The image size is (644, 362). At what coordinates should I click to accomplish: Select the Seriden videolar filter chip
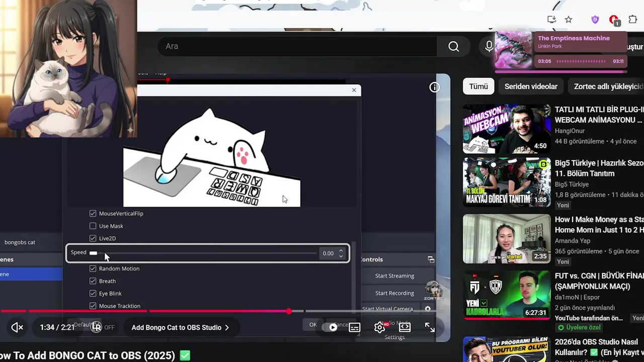tap(531, 86)
